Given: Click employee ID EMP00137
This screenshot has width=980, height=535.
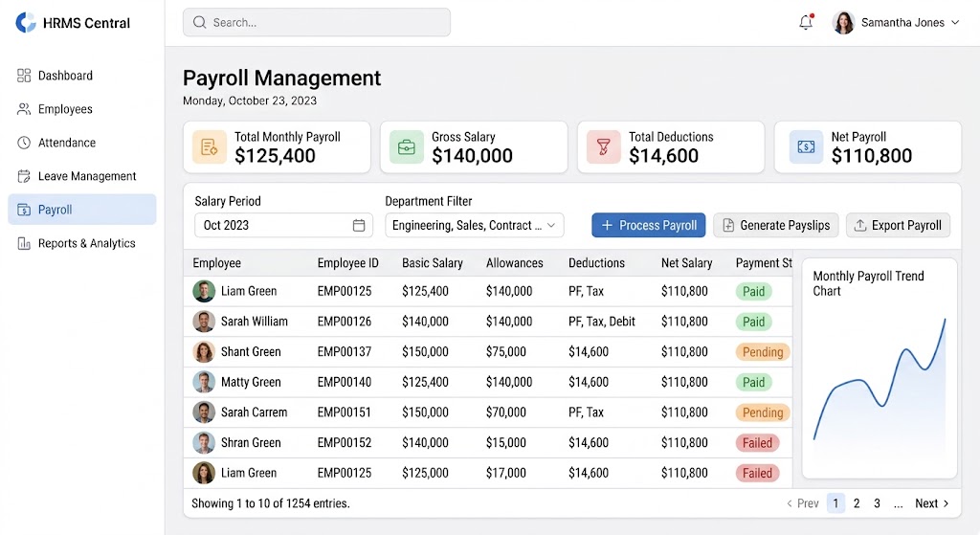Looking at the screenshot, I should click(x=345, y=352).
